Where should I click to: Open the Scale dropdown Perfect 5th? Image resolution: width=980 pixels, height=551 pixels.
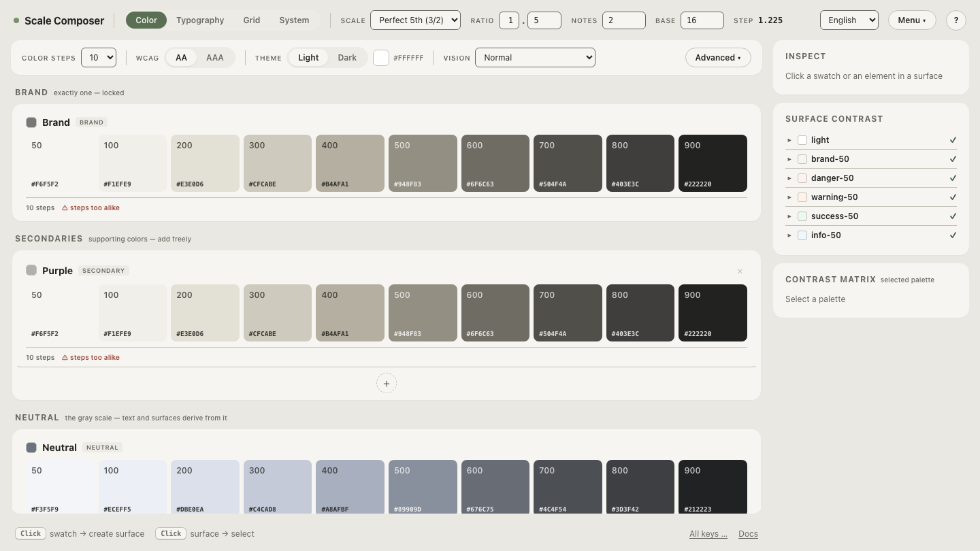(415, 20)
